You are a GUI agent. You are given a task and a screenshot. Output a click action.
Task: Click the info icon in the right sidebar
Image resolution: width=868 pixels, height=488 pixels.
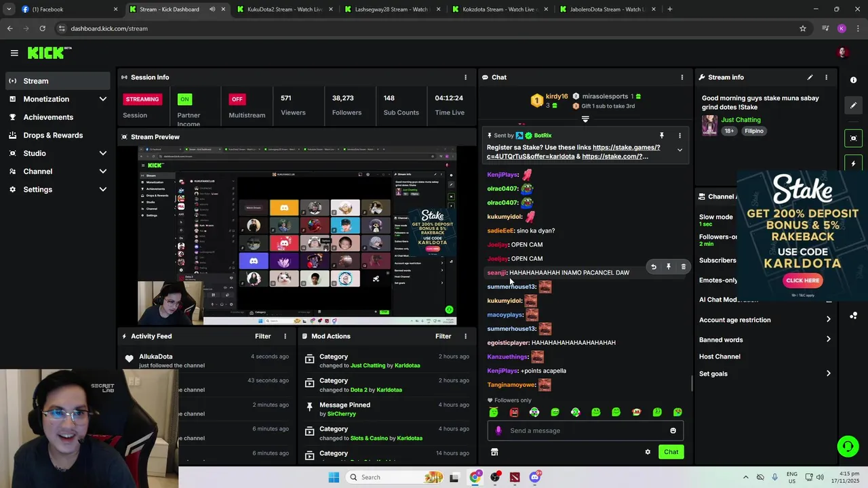tap(853, 80)
